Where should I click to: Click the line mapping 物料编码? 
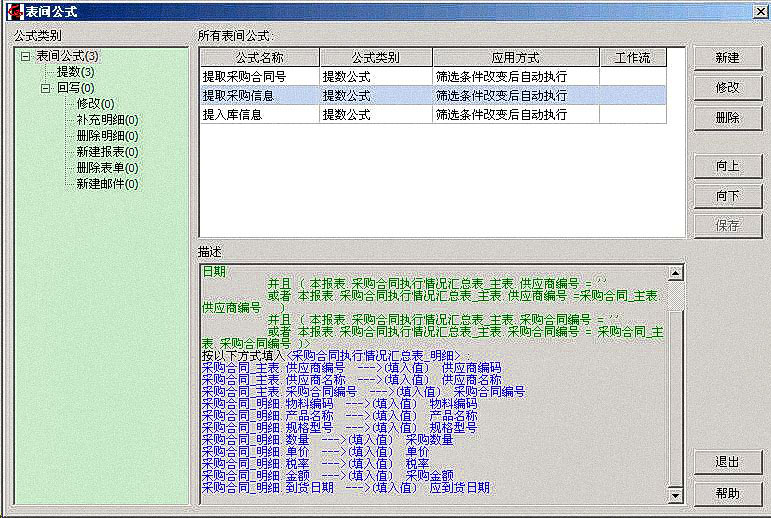click(339, 403)
